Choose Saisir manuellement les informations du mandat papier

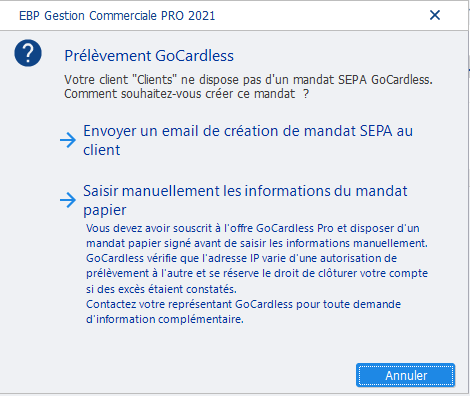point(245,200)
